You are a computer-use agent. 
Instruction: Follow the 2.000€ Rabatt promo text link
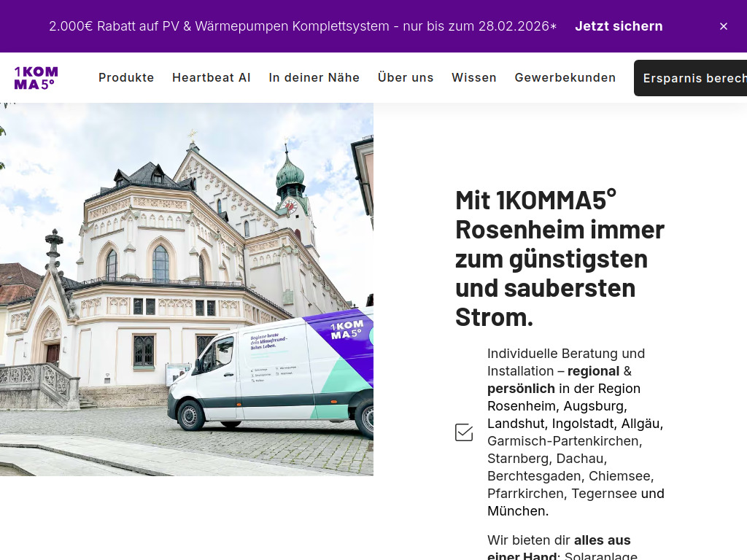click(303, 26)
